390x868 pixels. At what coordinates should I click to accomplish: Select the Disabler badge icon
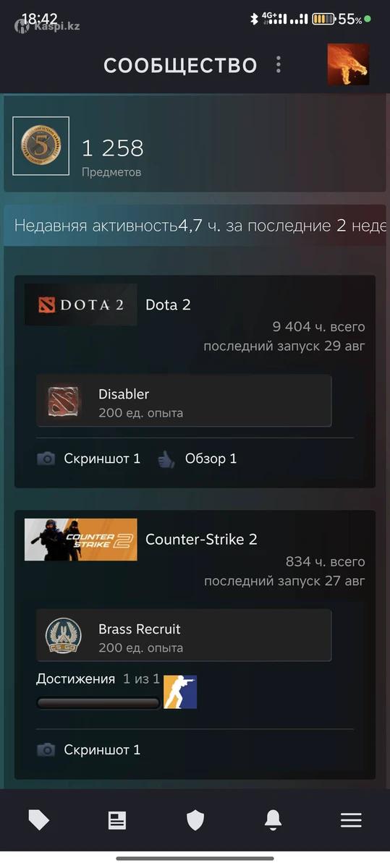[65, 401]
